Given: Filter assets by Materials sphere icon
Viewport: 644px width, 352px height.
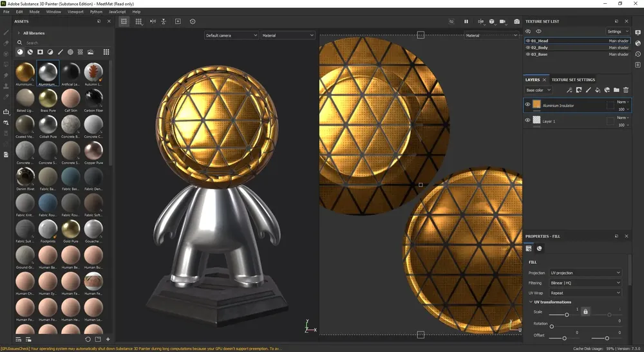Looking at the screenshot, I should tap(20, 52).
